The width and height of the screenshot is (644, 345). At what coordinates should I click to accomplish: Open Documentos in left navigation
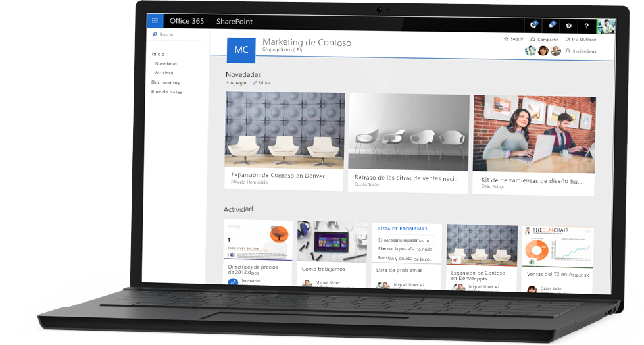[166, 82]
